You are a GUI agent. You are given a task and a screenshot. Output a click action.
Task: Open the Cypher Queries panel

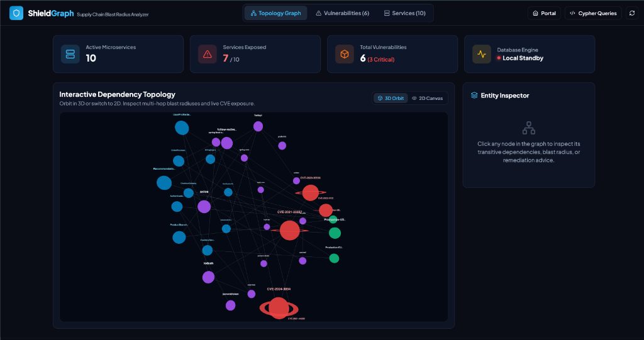pos(593,13)
